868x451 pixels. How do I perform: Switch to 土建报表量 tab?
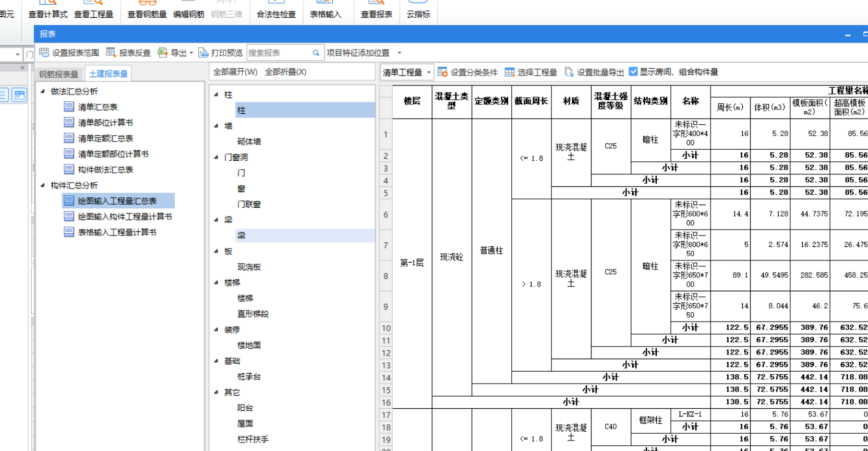(x=108, y=74)
